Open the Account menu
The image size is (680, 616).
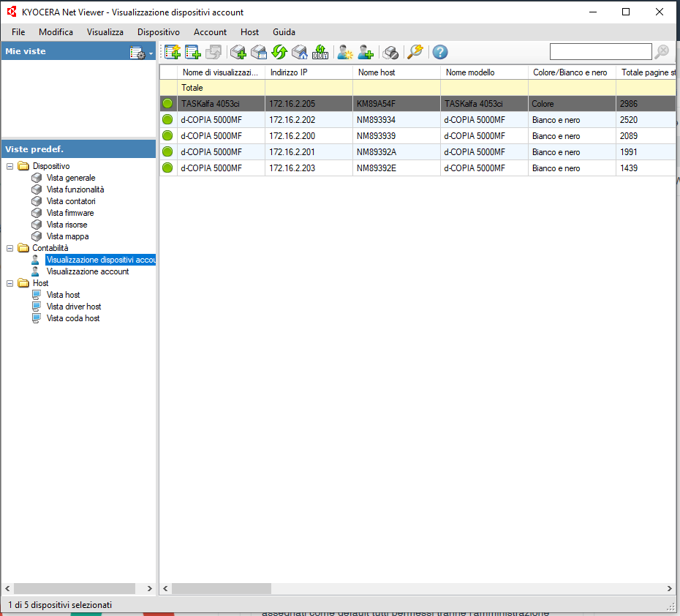coord(210,32)
